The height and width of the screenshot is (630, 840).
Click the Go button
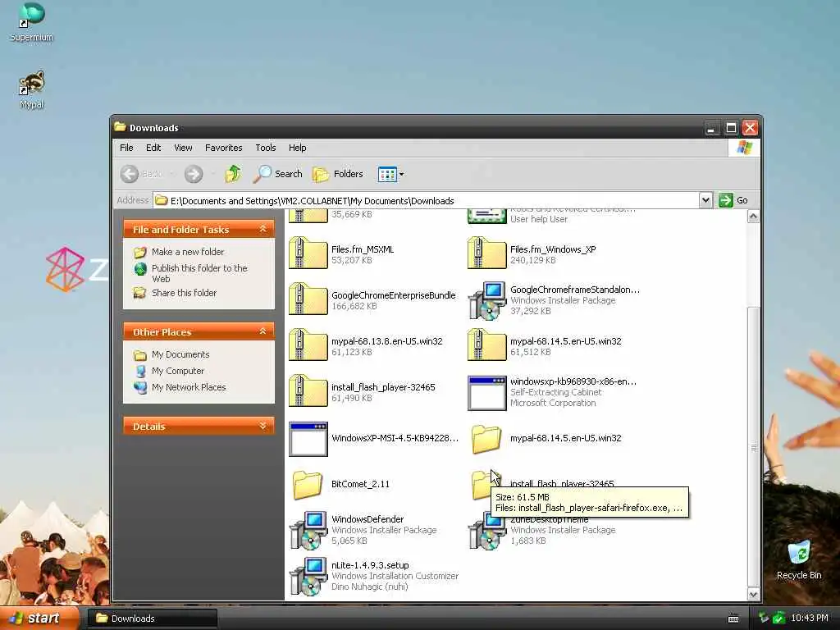coord(733,200)
